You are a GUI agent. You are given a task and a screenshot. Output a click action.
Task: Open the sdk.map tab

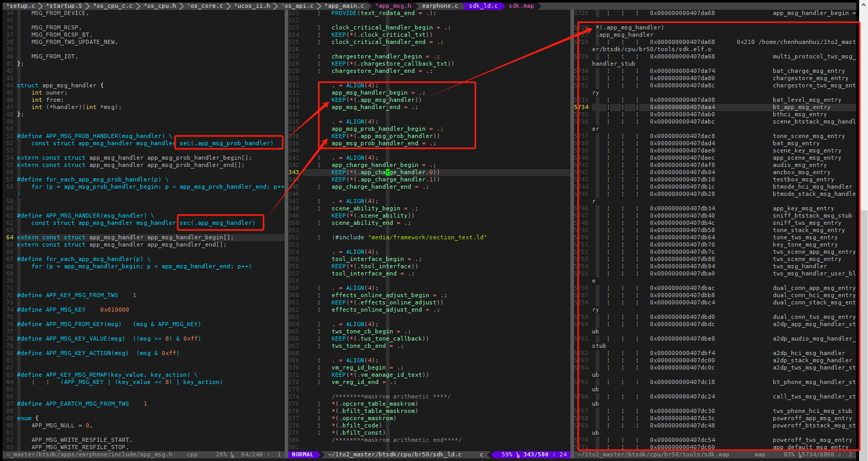tap(521, 6)
